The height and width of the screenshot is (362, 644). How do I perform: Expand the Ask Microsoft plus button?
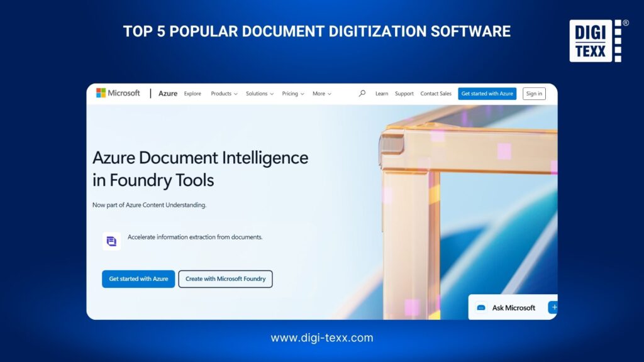click(553, 307)
